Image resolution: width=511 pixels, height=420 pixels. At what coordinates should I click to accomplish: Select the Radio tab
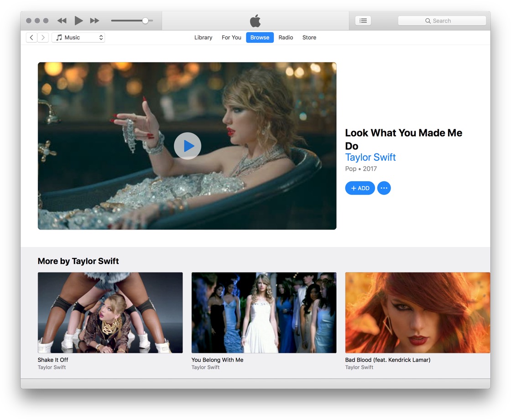286,37
